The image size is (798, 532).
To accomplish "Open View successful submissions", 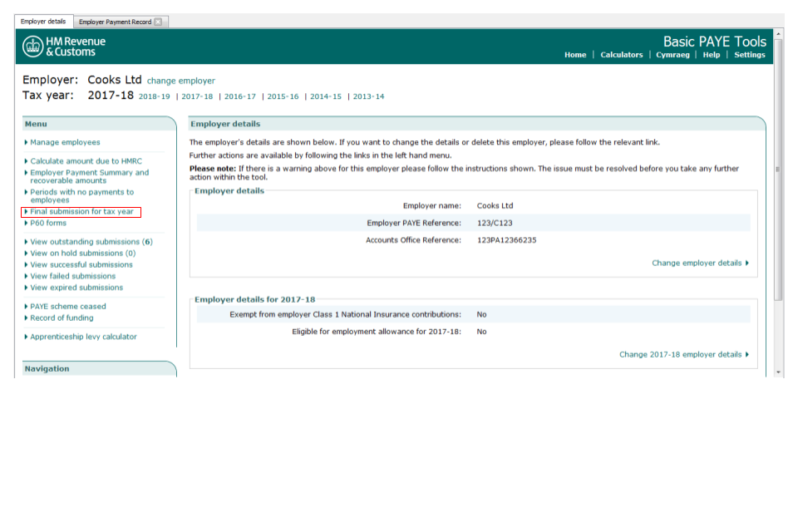I will (81, 264).
